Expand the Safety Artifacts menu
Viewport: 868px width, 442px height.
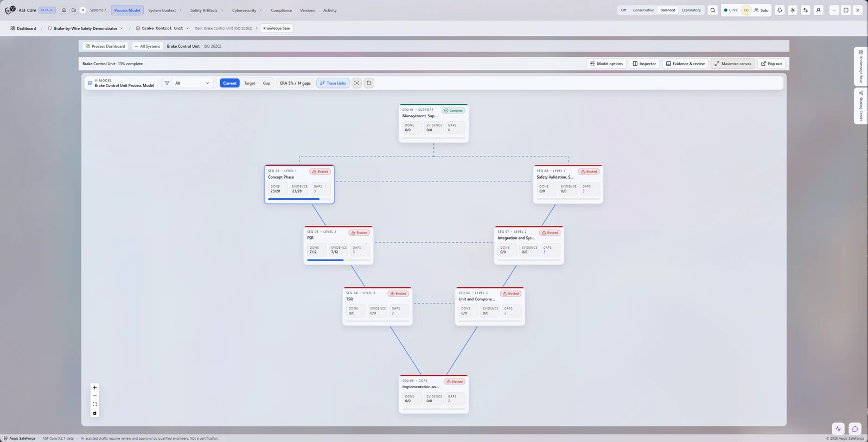click(207, 10)
